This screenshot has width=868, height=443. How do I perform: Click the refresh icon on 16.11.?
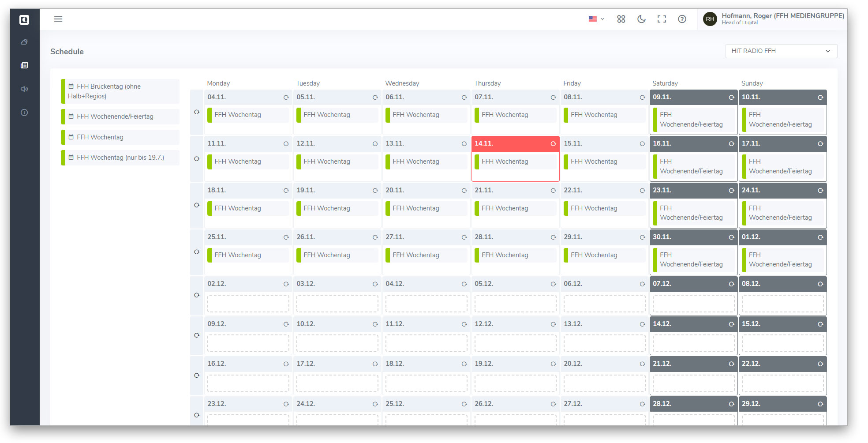[x=732, y=144]
